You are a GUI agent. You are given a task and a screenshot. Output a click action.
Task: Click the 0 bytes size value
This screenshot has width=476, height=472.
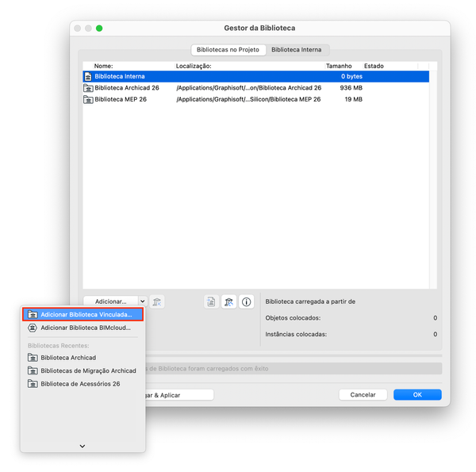351,76
